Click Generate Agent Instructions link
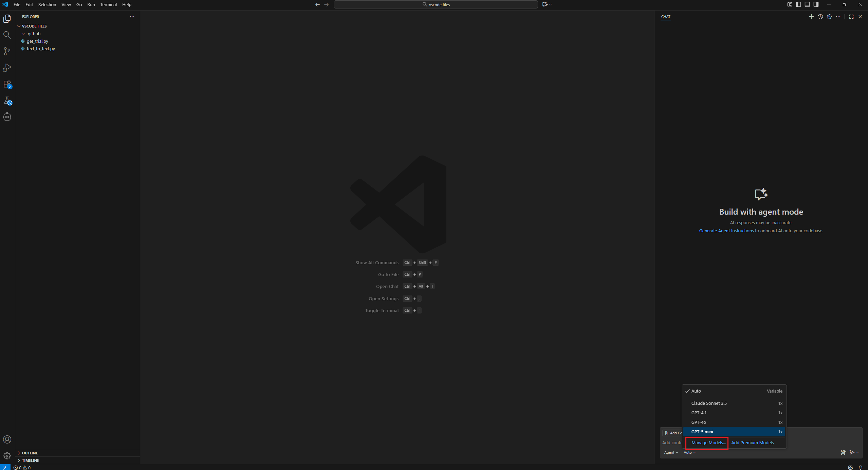Image resolution: width=868 pixels, height=470 pixels. click(x=726, y=231)
